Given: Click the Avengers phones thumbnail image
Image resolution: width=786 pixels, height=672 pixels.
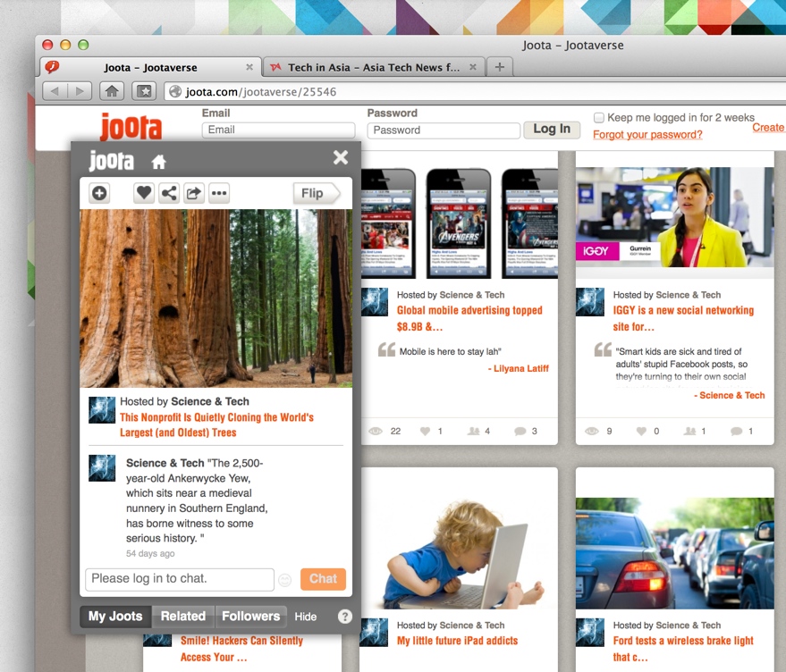Looking at the screenshot, I should (459, 223).
